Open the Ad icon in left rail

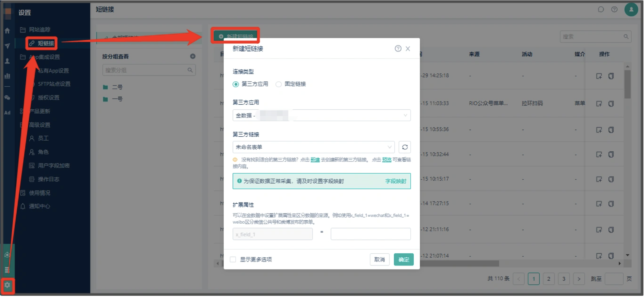click(7, 113)
